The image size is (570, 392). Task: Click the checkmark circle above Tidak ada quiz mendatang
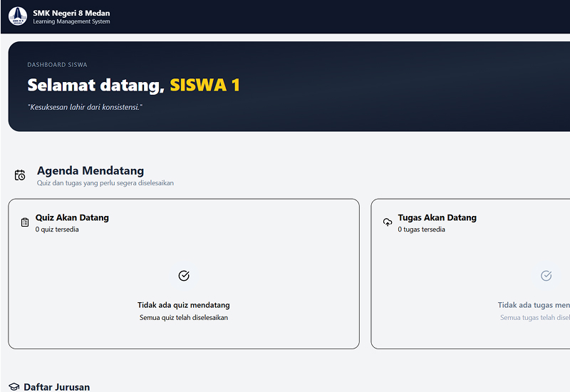coord(184,276)
